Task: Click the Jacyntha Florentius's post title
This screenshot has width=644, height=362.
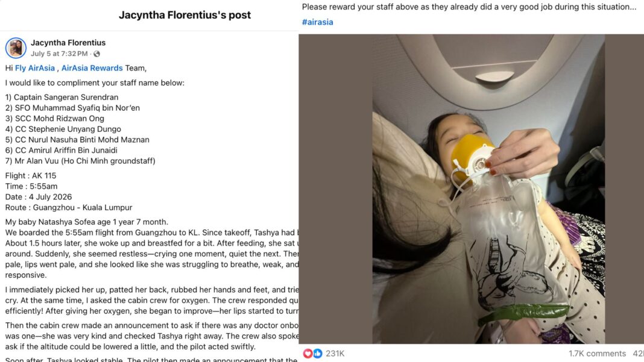Action: 185,15
